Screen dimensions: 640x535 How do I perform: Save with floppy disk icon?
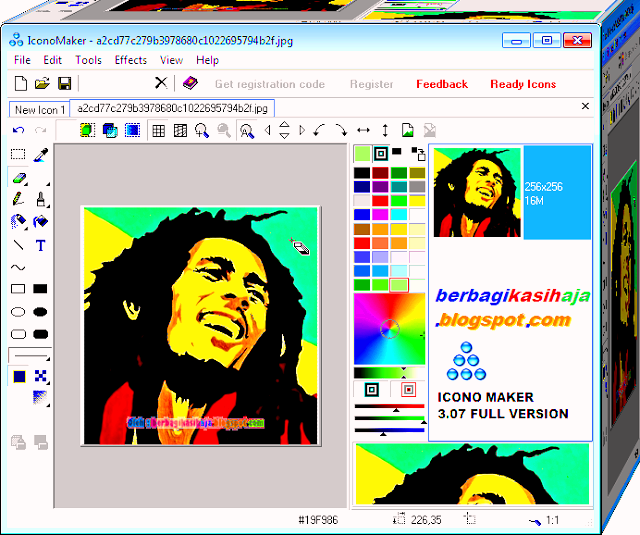64,83
